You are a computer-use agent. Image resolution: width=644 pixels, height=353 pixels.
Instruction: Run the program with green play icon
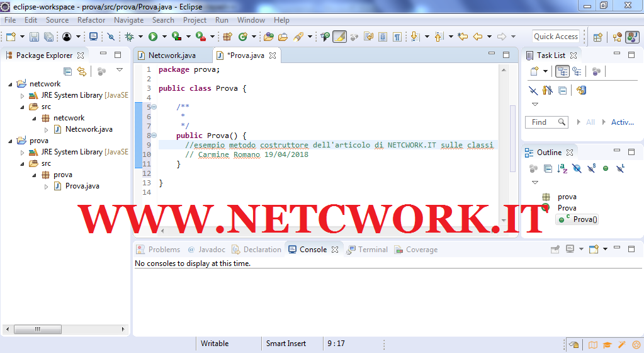[153, 37]
